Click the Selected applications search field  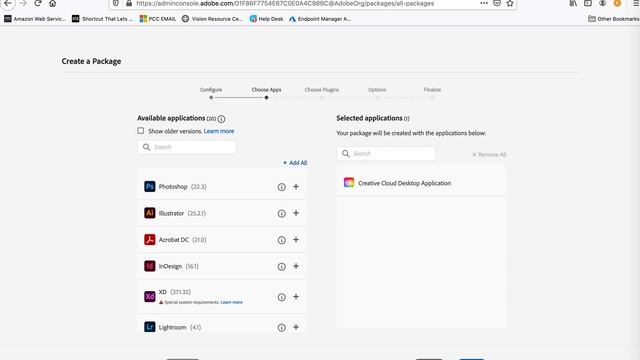pyautogui.click(x=386, y=153)
